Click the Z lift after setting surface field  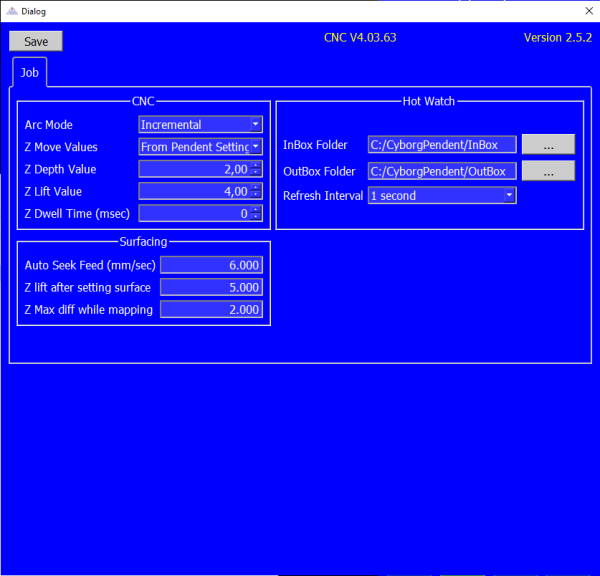coord(212,287)
